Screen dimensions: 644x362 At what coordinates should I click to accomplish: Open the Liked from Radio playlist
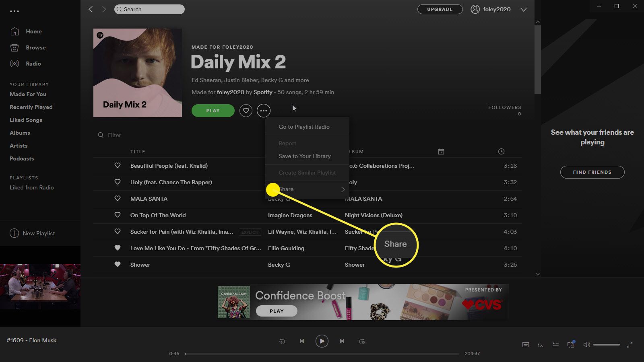point(32,187)
